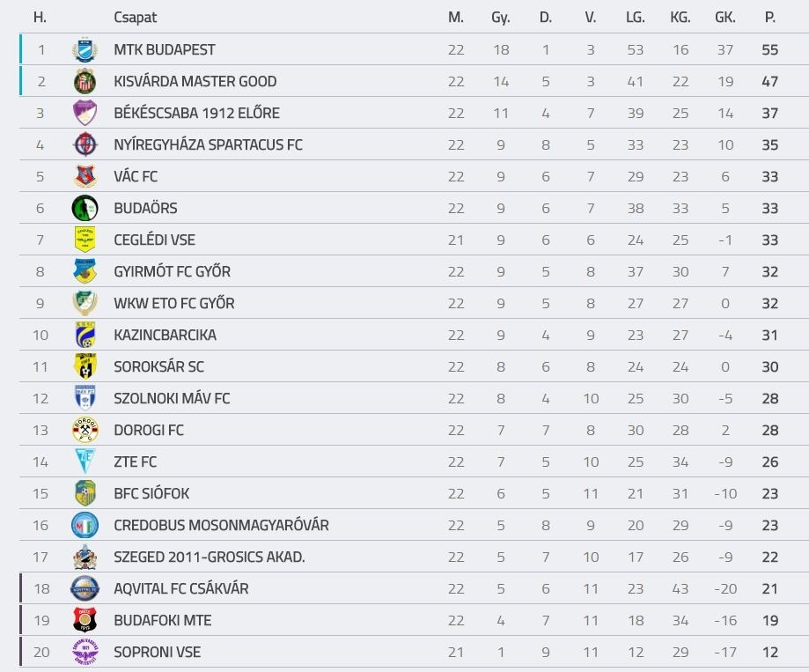
Task: Open Nyíregyháza Spartacus FC team link
Action: 208,144
